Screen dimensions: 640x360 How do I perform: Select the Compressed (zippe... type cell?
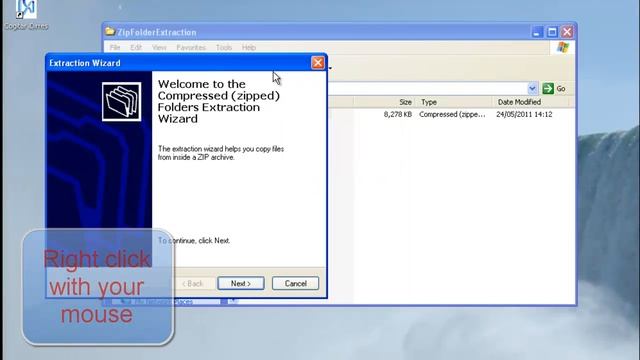[452, 114]
